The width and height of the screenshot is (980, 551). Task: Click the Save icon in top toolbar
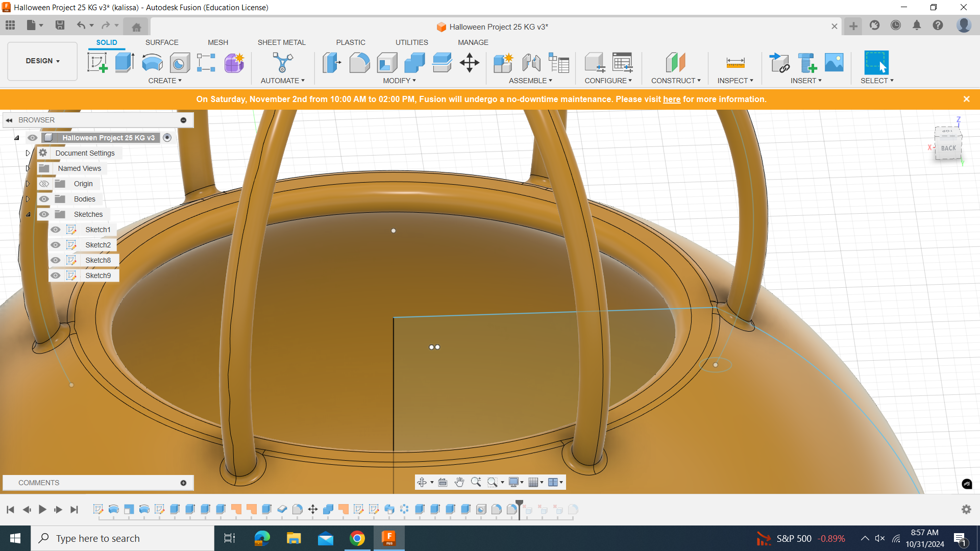60,25
